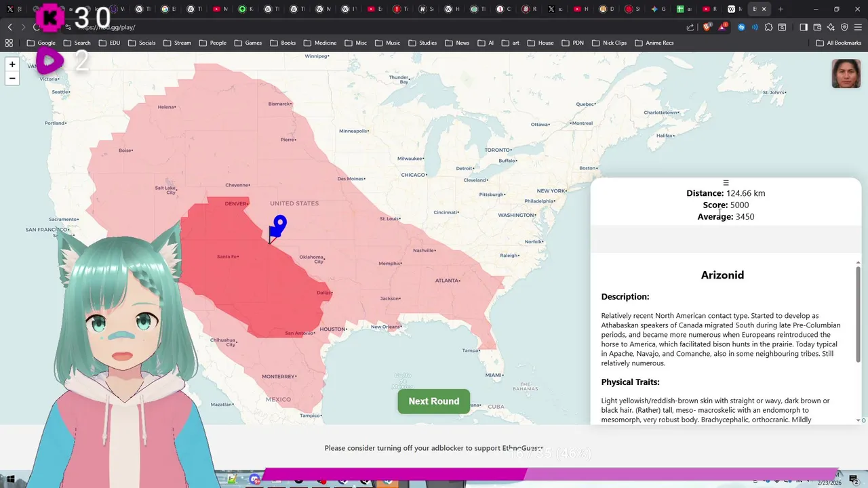Toggle the results panel drag handle
The width and height of the screenshot is (868, 488).
pos(726,183)
